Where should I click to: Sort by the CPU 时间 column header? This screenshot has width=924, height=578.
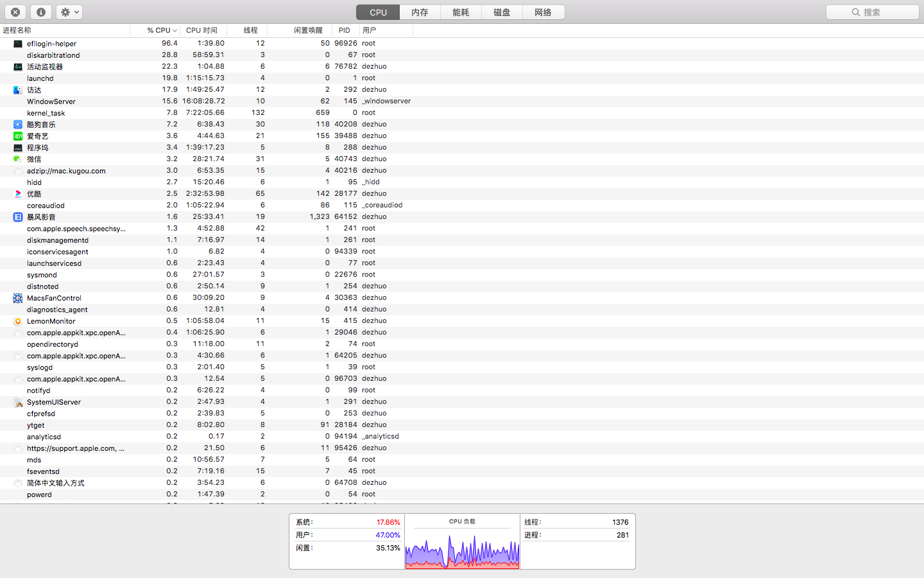(x=201, y=30)
